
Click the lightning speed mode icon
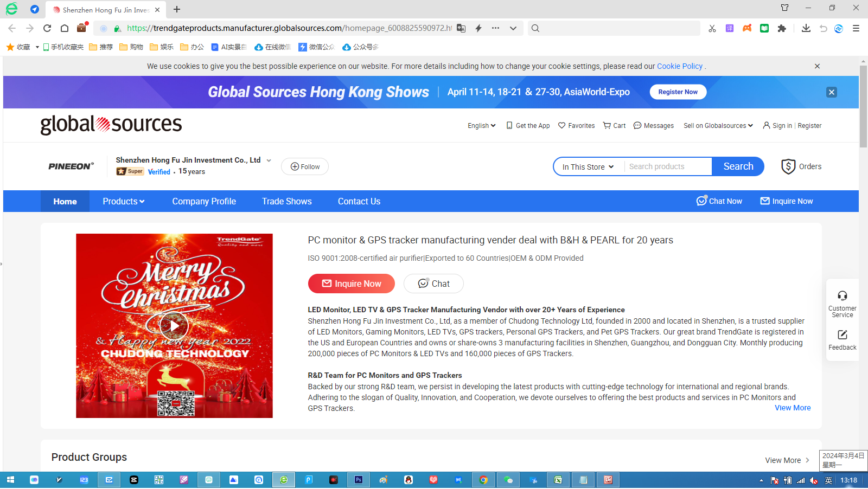tap(478, 28)
